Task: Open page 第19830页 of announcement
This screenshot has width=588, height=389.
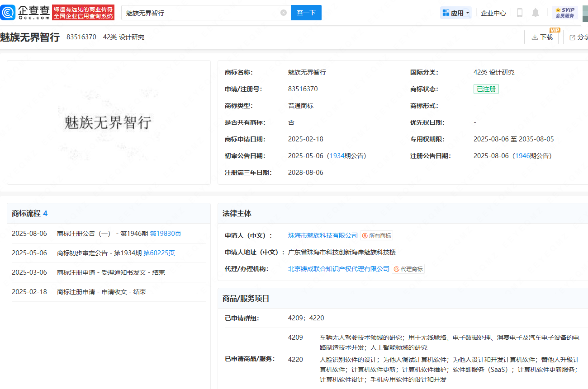Action: [166, 234]
